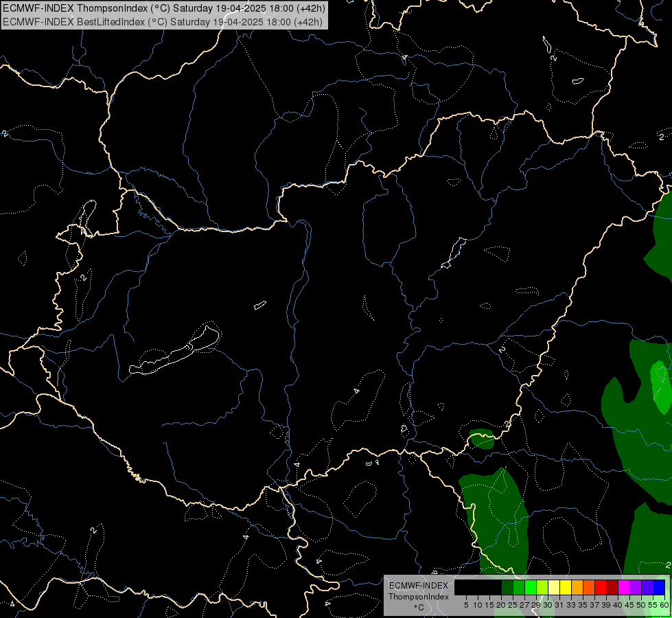The image size is (672, 618).
Task: Select the blue 55–60 legend swatch
Action: tap(659, 587)
